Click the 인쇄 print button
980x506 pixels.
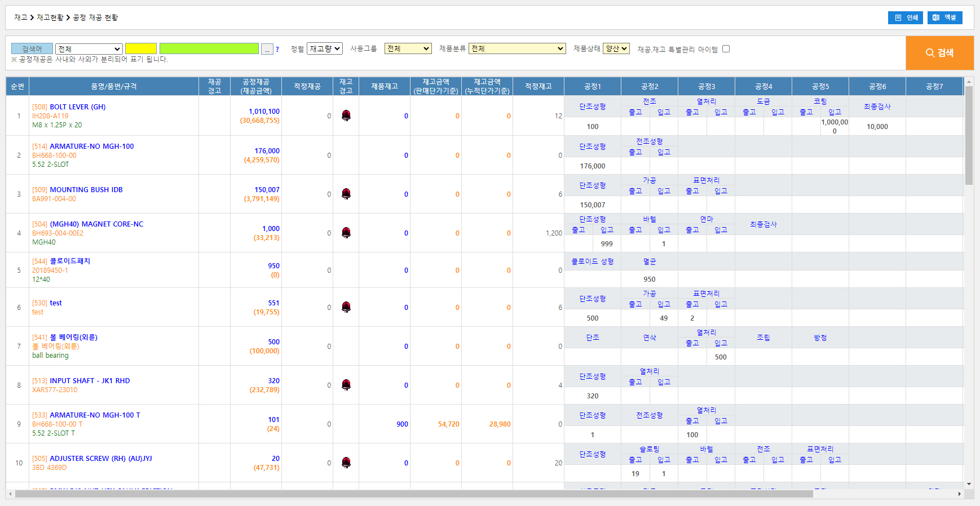point(905,17)
